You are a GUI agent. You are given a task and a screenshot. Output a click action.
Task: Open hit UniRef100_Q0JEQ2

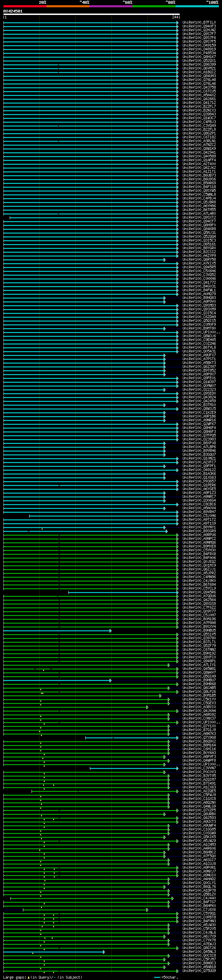pyautogui.click(x=199, y=561)
